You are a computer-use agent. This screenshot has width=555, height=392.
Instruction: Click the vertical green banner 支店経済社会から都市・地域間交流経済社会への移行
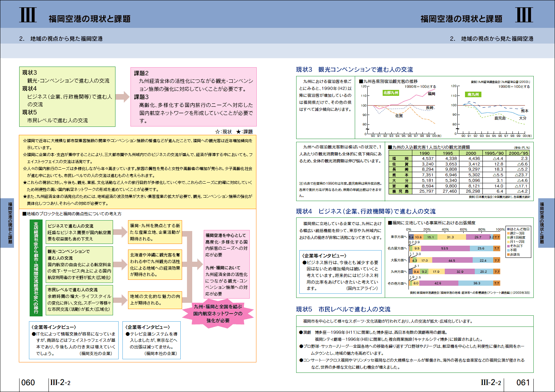tap(36, 267)
